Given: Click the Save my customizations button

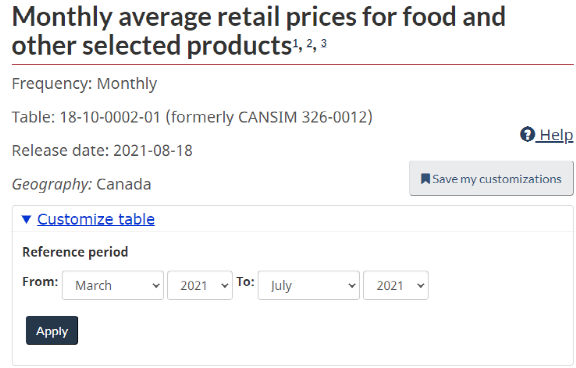Looking at the screenshot, I should pos(491,178).
